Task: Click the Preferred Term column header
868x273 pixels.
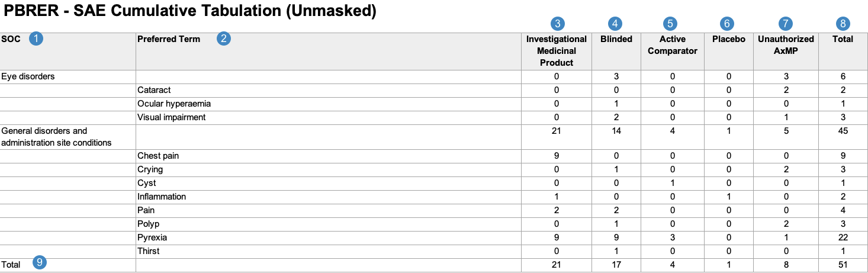Action: click(169, 39)
